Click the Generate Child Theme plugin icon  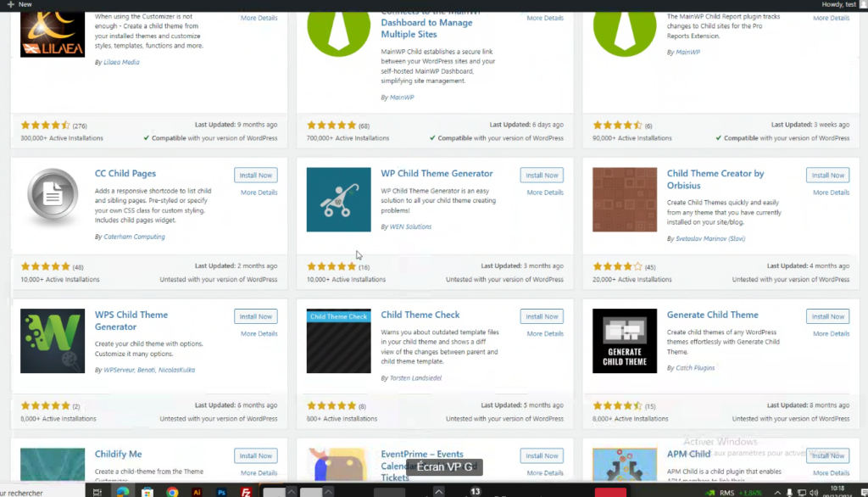coord(625,341)
